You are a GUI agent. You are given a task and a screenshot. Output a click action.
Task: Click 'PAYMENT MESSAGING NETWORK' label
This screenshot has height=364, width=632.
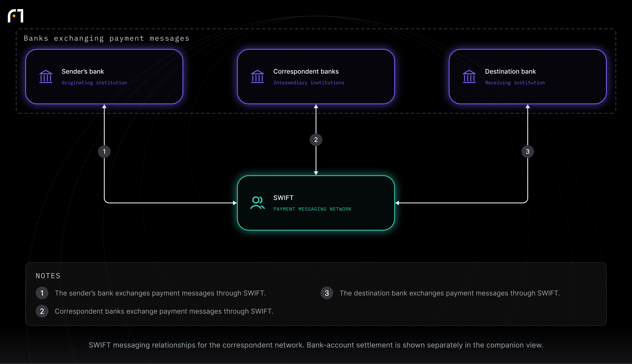[x=312, y=209]
